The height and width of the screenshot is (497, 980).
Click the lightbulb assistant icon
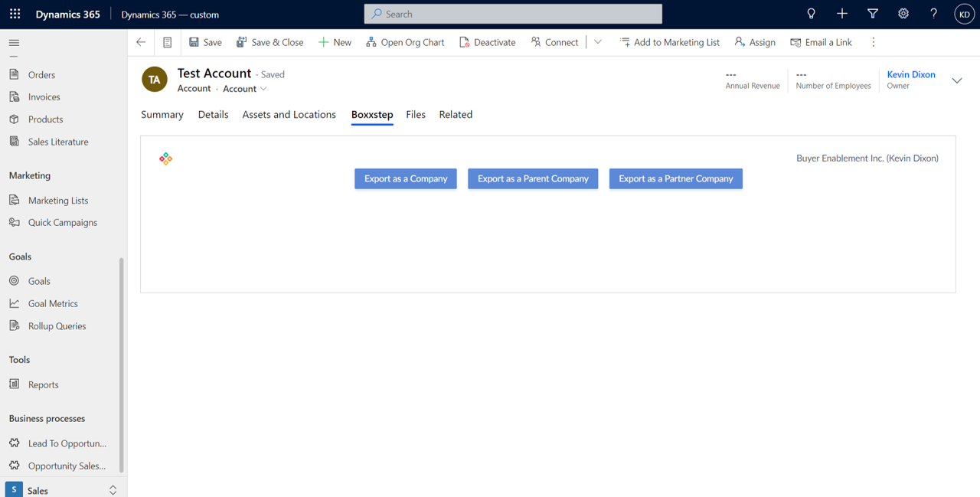[x=811, y=14]
